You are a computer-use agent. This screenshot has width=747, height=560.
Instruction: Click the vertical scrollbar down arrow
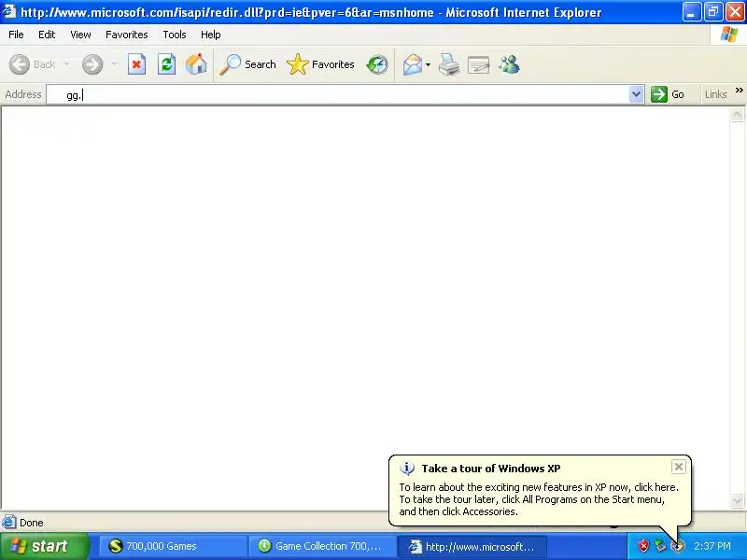point(737,501)
